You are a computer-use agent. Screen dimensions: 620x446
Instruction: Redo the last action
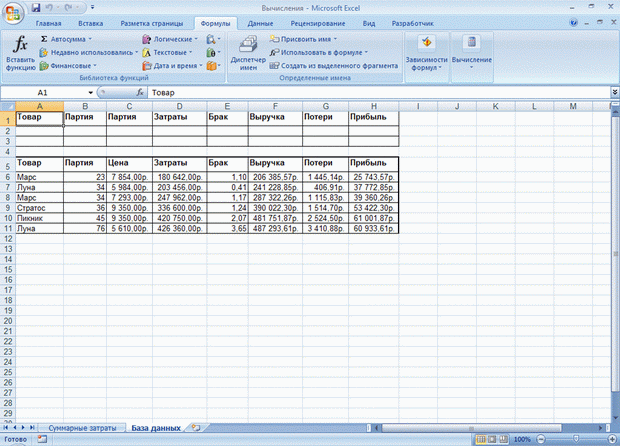coord(69,8)
